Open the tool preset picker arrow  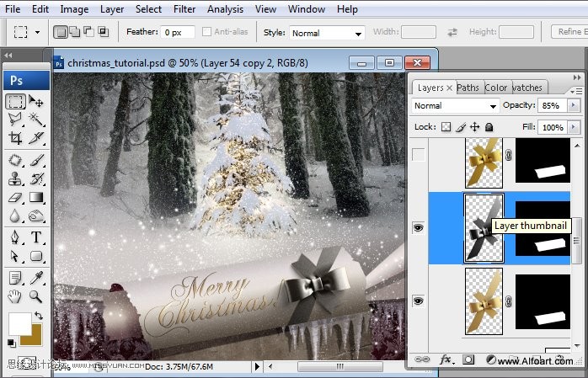(x=38, y=32)
